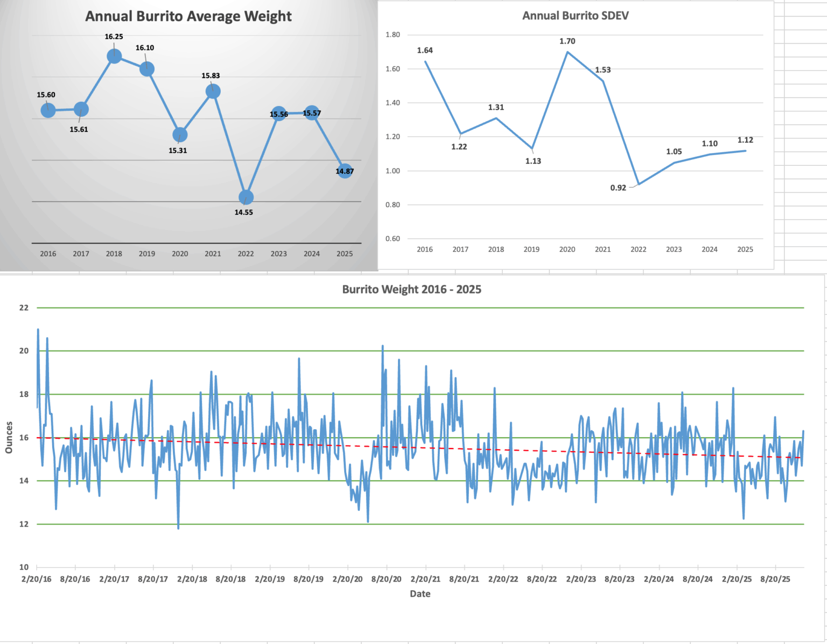Select the 2/20/16 axis label on bottom chart
Screen dimensions: 827x644
36,579
